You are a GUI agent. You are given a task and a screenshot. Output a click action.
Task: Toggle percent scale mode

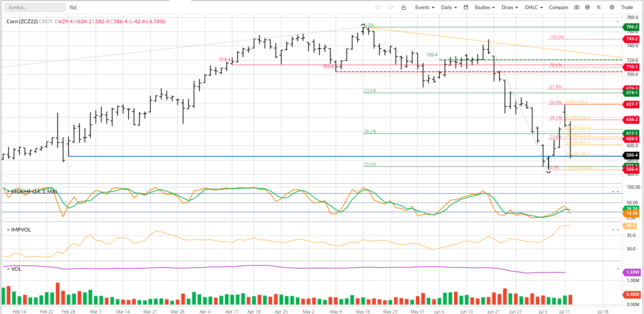(x=599, y=7)
